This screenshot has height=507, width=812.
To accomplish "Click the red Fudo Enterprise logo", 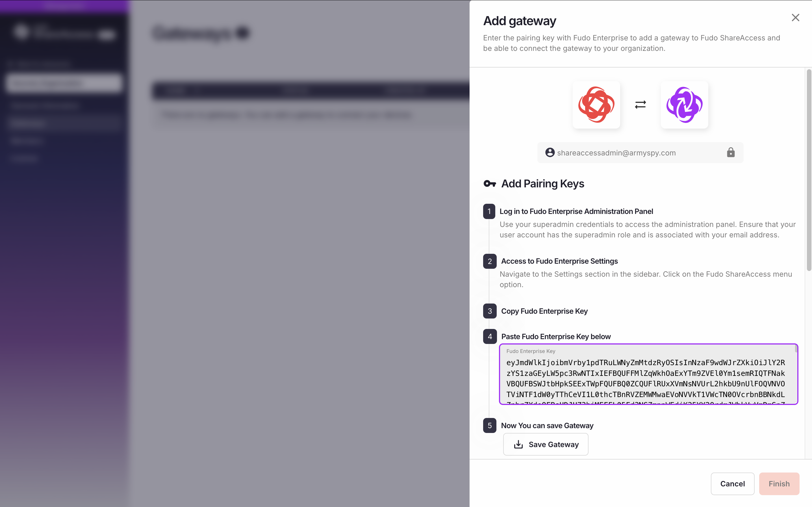I will (x=596, y=105).
